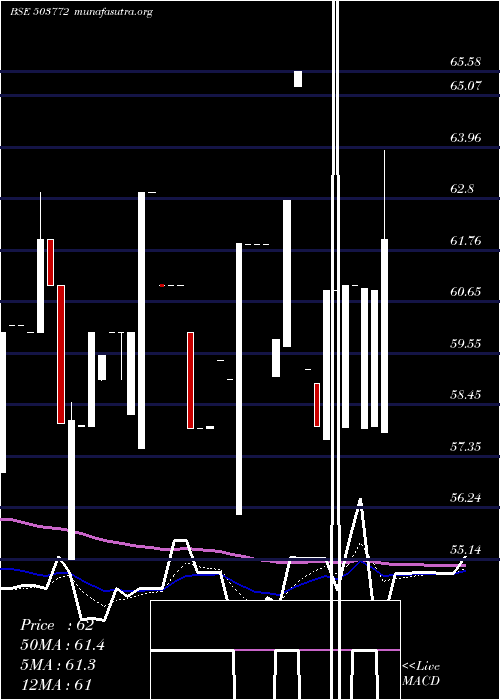
Task: Click the 12MA : 61 readout
Action: tap(55, 684)
